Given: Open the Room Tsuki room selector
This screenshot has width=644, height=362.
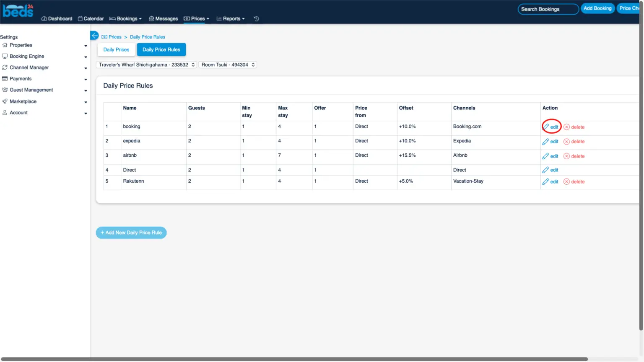Looking at the screenshot, I should (228, 65).
